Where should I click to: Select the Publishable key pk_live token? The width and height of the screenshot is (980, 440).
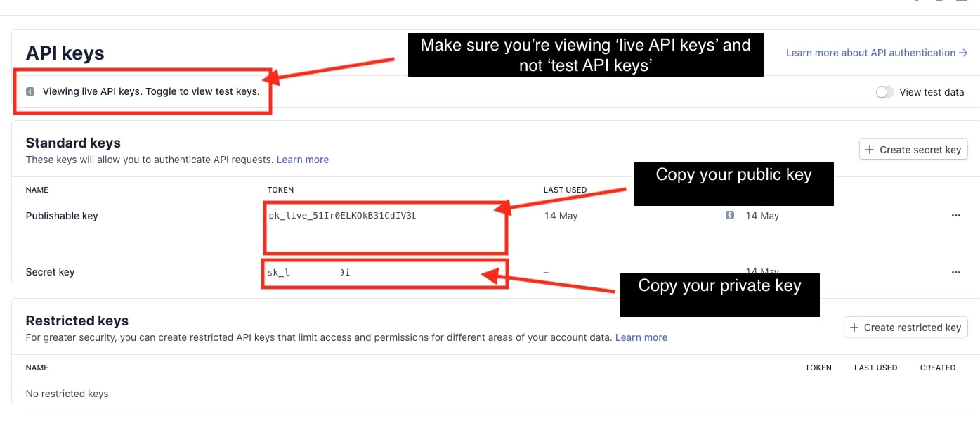pyautogui.click(x=342, y=216)
